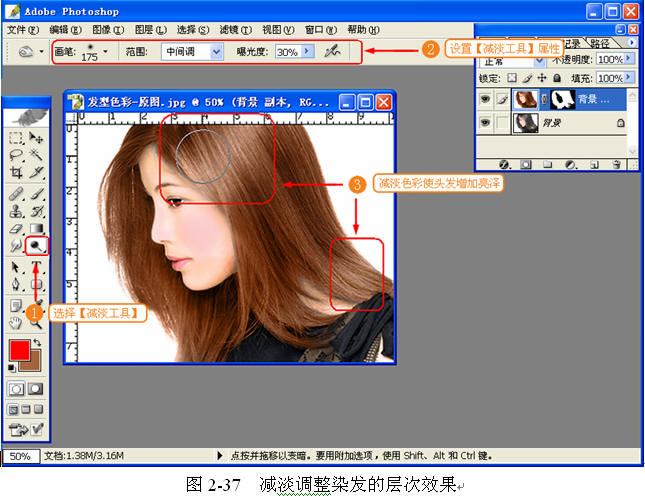Toggle the lock transparent pixels checkbox
Viewport: 645px width, 500px height.
coord(513,77)
